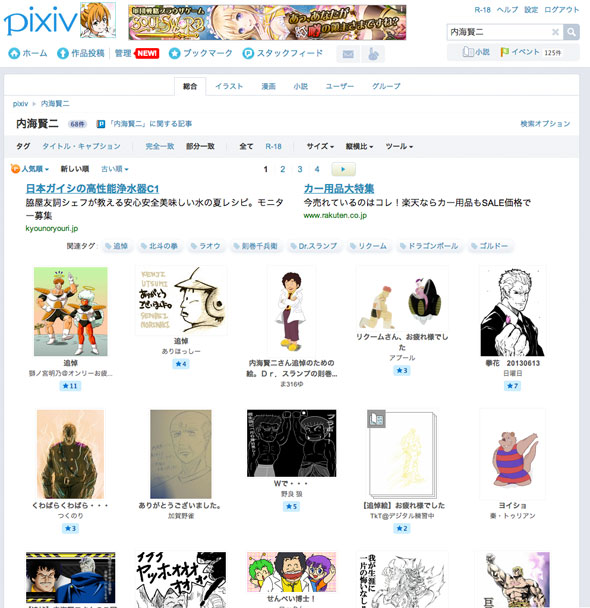Select exact match filter
This screenshot has width=590, height=608.
pos(160,146)
